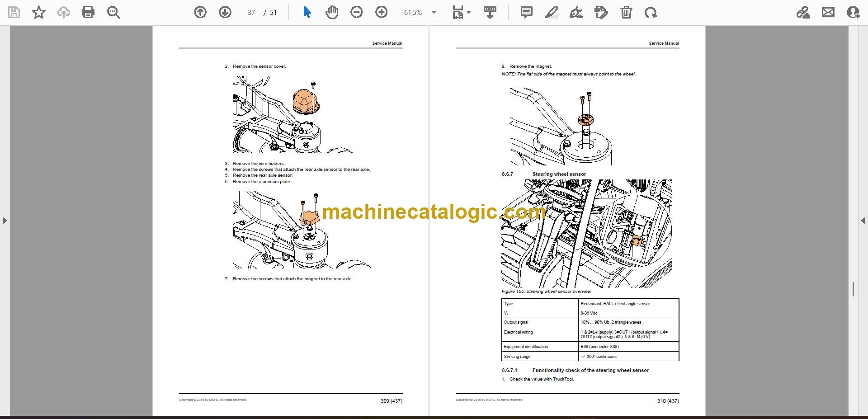Zoom in with plus button
Viewport: 868px width, 419px height.
(382, 13)
